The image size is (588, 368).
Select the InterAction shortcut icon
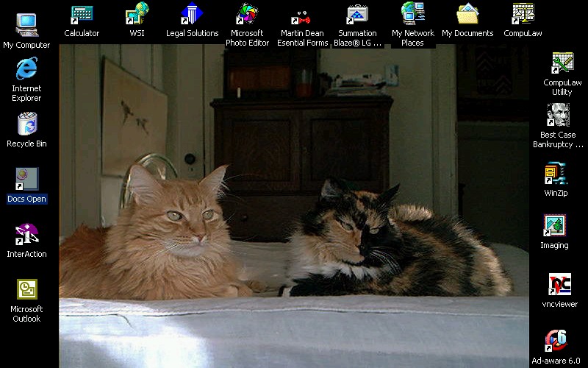point(26,234)
